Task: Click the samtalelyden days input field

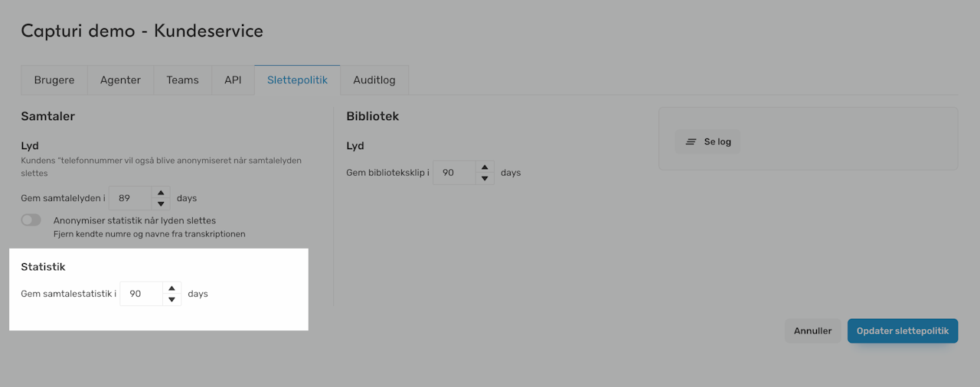Action: pyautogui.click(x=130, y=198)
